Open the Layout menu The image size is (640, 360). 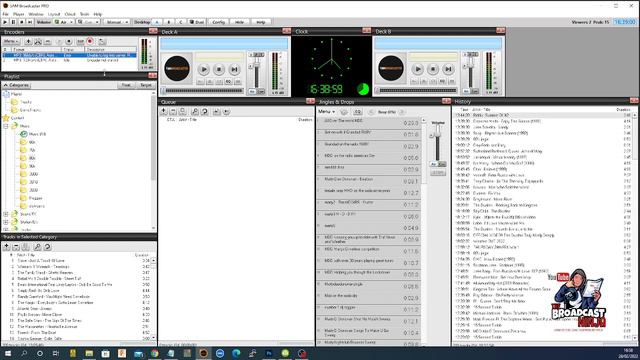pyautogui.click(x=54, y=14)
